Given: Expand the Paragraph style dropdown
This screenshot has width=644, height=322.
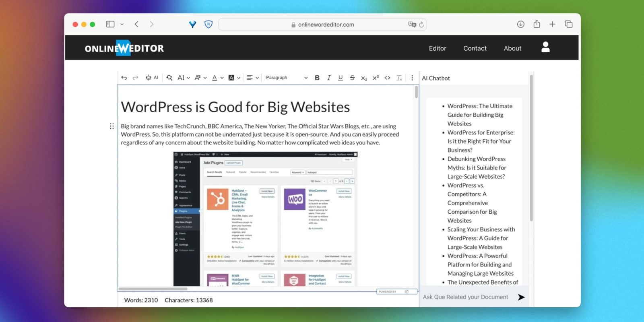Looking at the screenshot, I should coord(287,78).
